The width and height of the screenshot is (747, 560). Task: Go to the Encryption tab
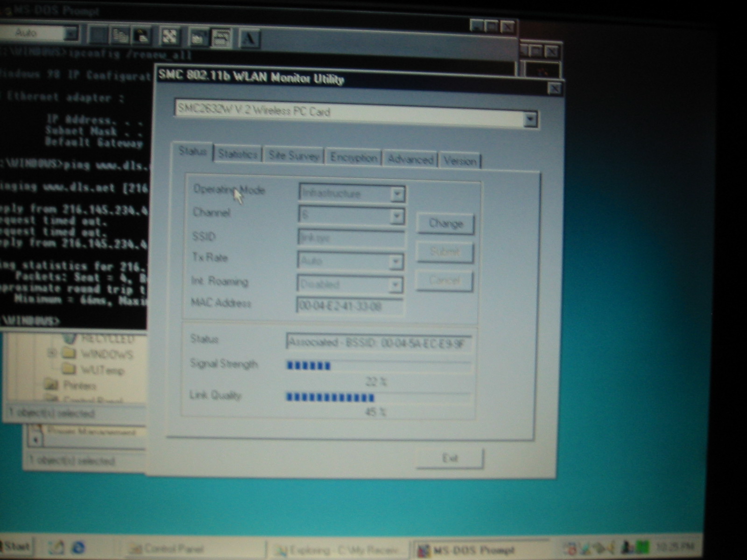coord(353,158)
